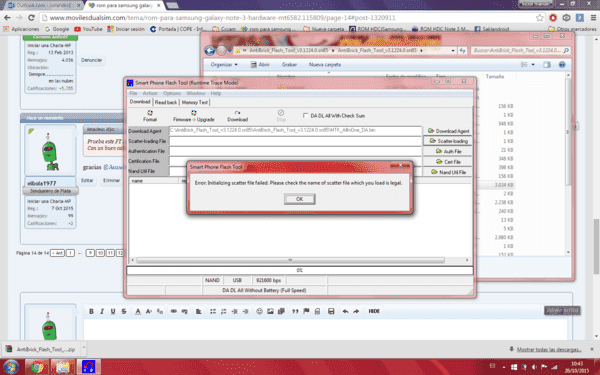Click the Download Agent browse button
The height and width of the screenshot is (375, 600).
[x=448, y=131]
